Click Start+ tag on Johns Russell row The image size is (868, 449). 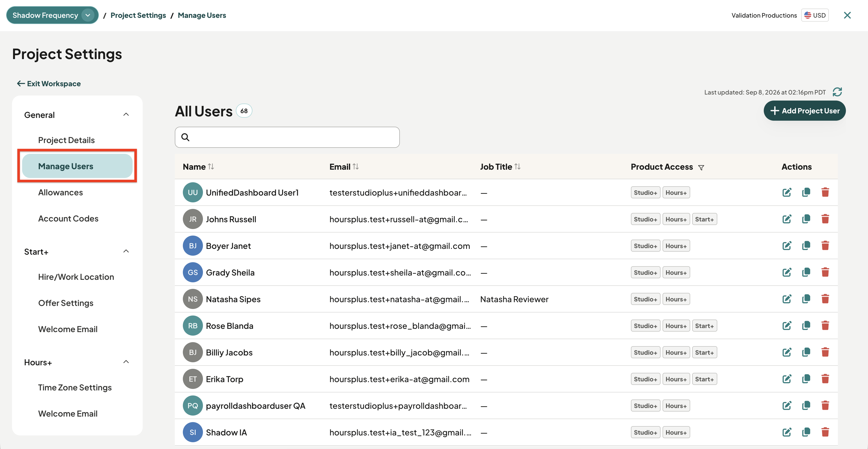pos(704,219)
